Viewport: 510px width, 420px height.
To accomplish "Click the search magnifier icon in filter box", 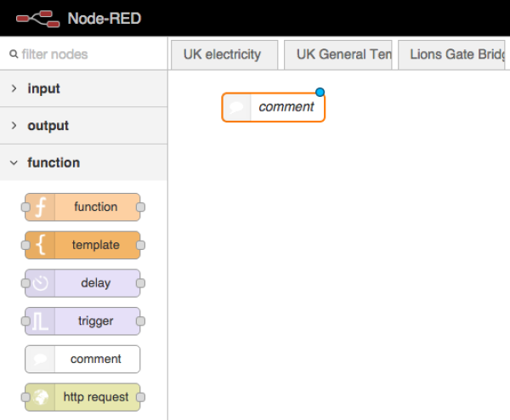I will (14, 54).
